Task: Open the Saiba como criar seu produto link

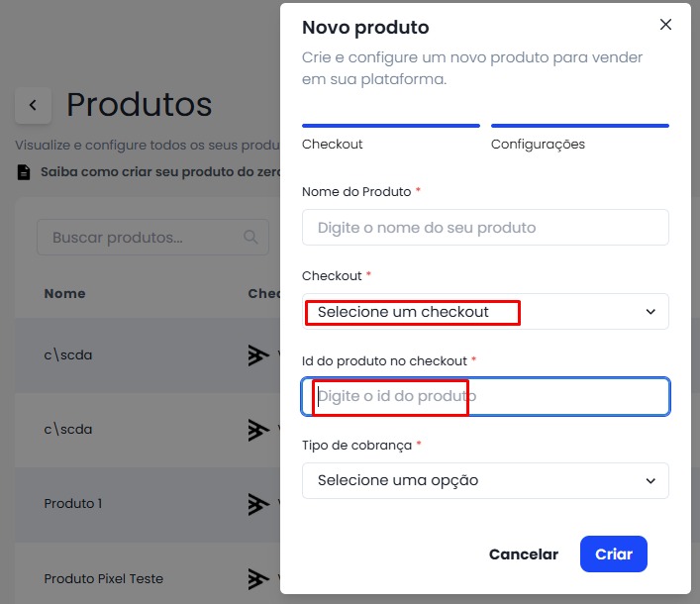Action: pos(159,172)
